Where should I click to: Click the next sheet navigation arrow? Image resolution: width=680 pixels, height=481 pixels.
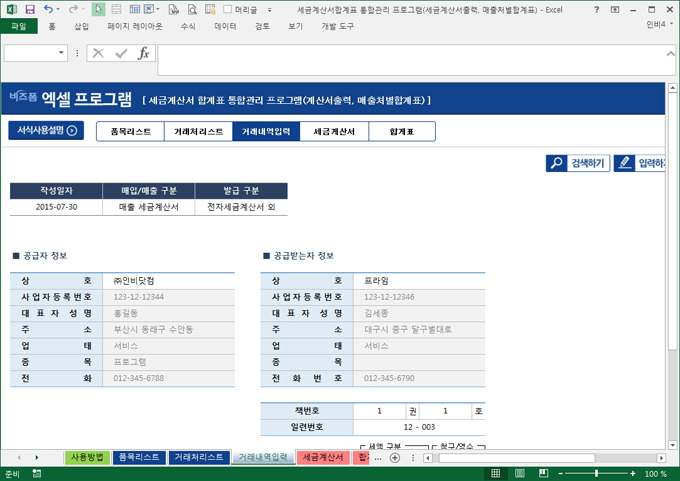(37, 458)
